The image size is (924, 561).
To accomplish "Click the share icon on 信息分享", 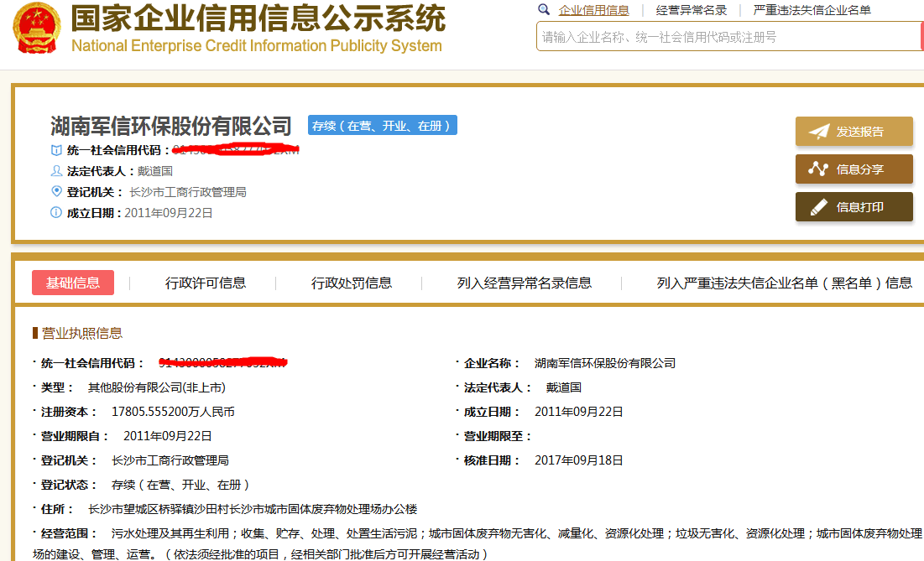I will tap(818, 169).
